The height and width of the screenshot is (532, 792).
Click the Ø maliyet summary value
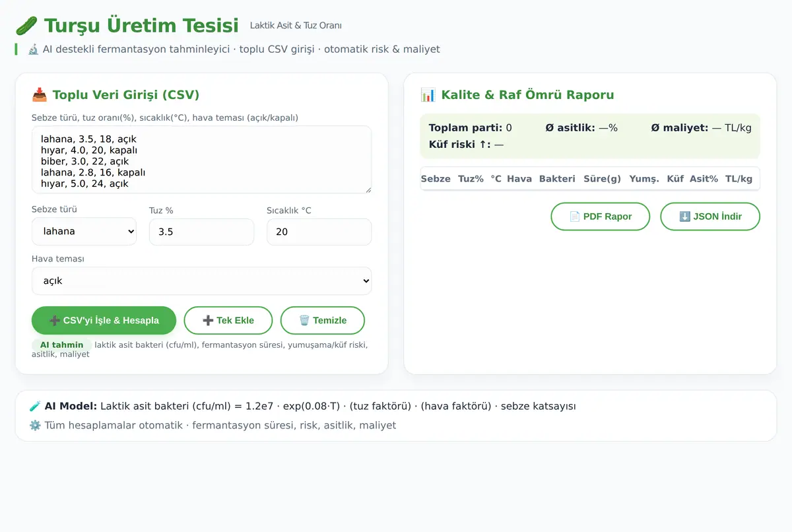(x=701, y=128)
